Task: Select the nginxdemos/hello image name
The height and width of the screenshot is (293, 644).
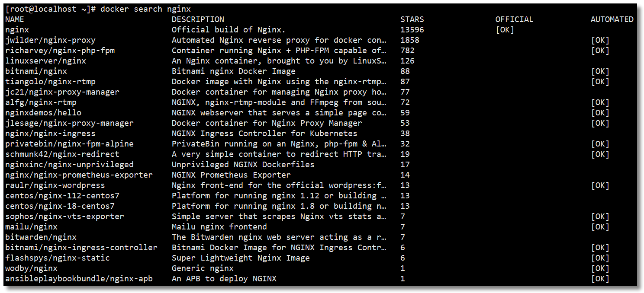Action: tap(43, 113)
